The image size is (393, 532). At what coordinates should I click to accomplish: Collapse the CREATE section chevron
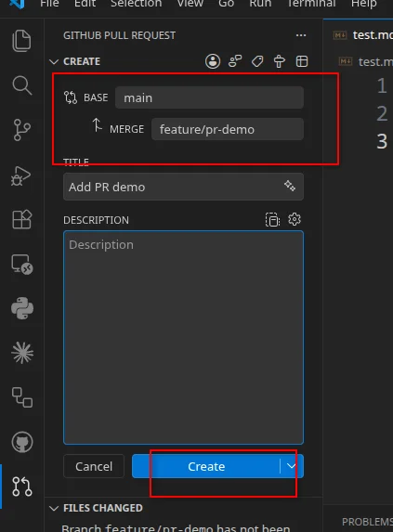click(54, 62)
